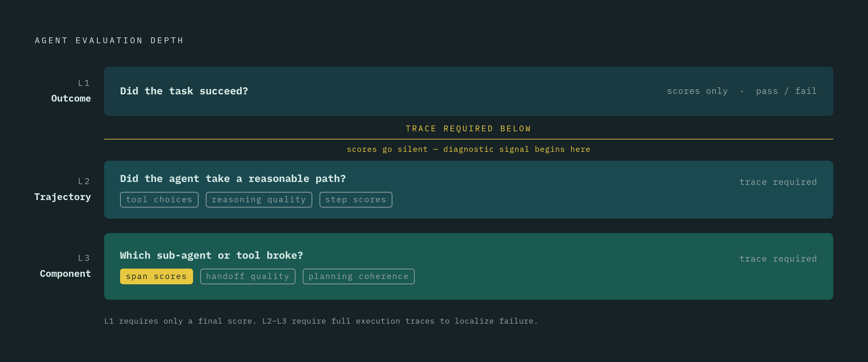Image resolution: width=868 pixels, height=362 pixels.
Task: Click the AGENT EVALUATION DEPTH title
Action: [x=109, y=41]
